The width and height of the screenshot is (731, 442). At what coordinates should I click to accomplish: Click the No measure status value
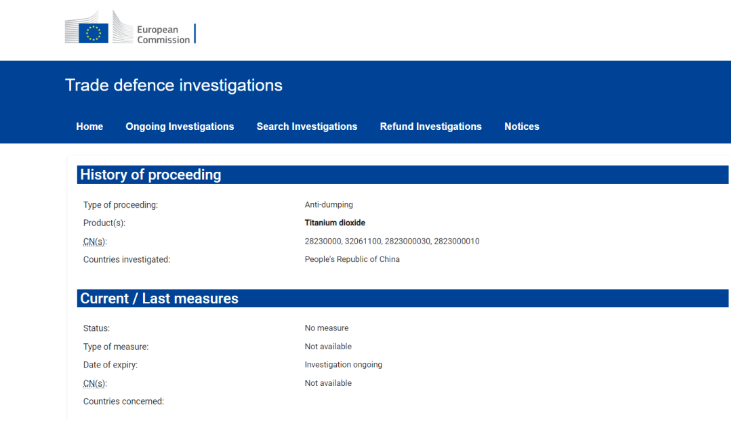pos(326,328)
